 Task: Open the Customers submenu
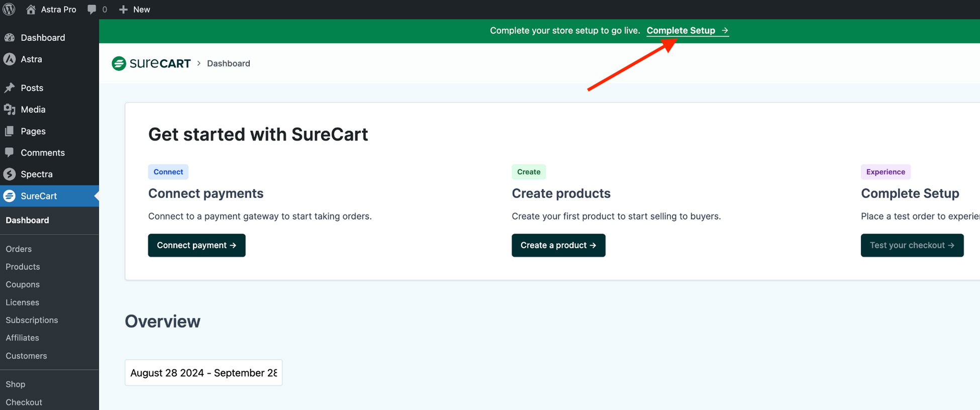(x=26, y=356)
